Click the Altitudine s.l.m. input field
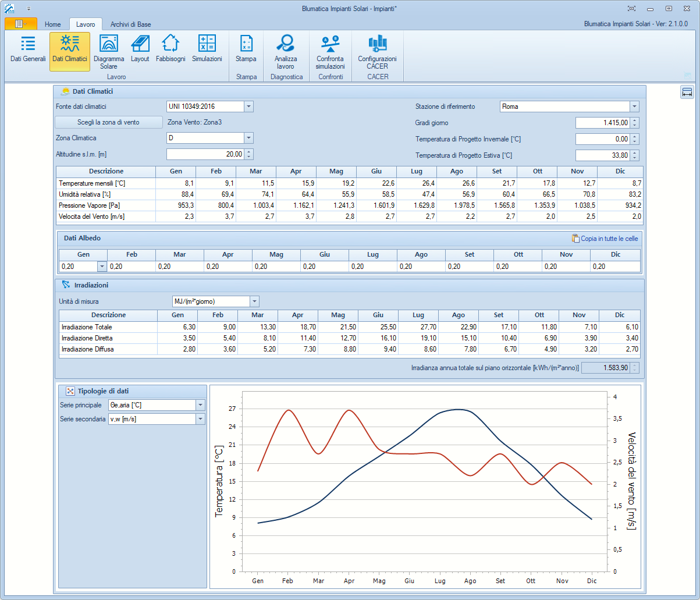The image size is (700, 600). click(205, 154)
